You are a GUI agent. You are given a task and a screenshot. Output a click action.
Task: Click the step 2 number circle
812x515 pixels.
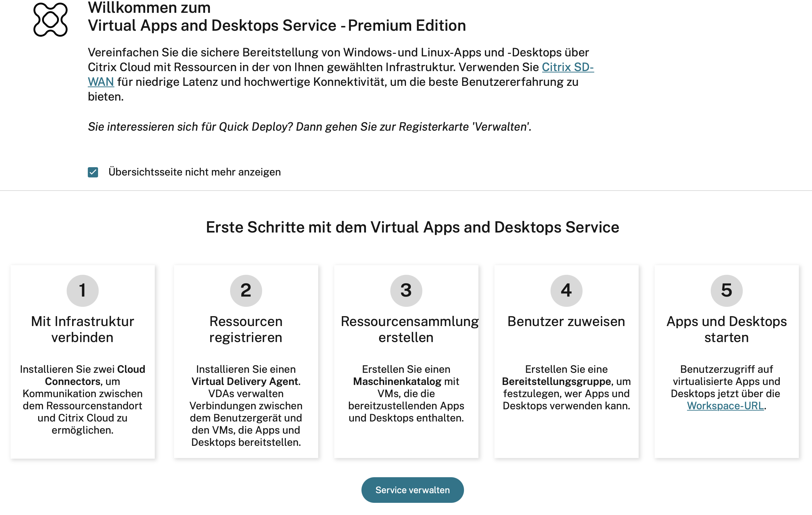point(246,290)
